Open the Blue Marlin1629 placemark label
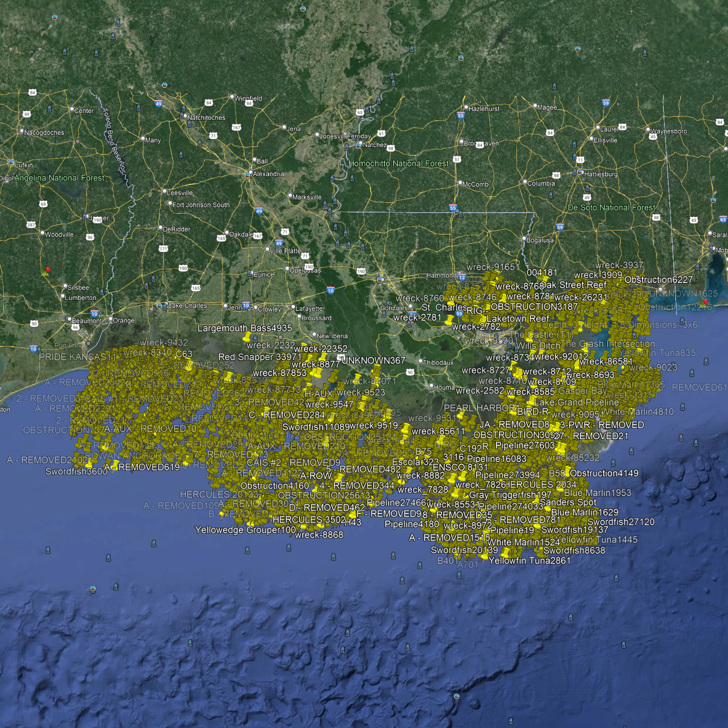The image size is (728, 728). tap(585, 512)
